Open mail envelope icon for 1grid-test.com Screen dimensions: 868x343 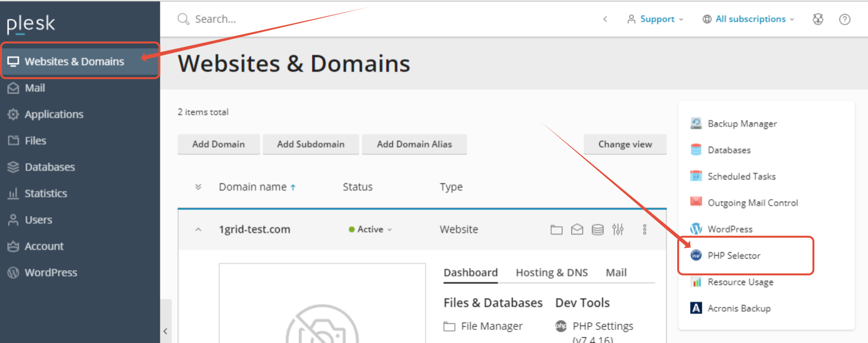point(577,229)
